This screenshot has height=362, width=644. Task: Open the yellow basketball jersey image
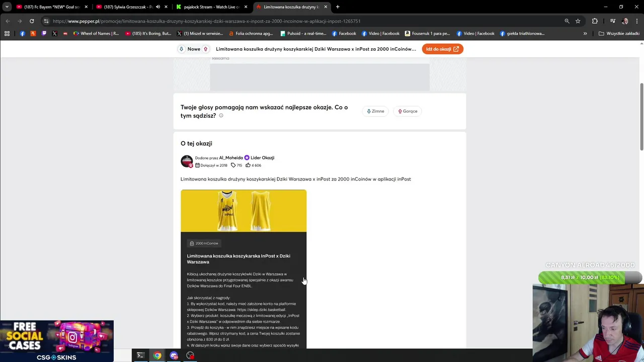[244, 211]
